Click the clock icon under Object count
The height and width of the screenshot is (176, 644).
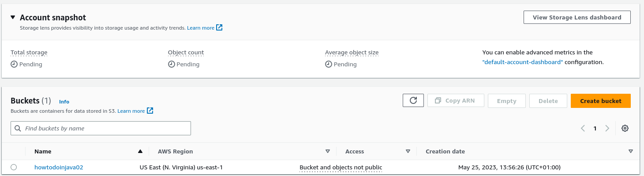tap(172, 64)
